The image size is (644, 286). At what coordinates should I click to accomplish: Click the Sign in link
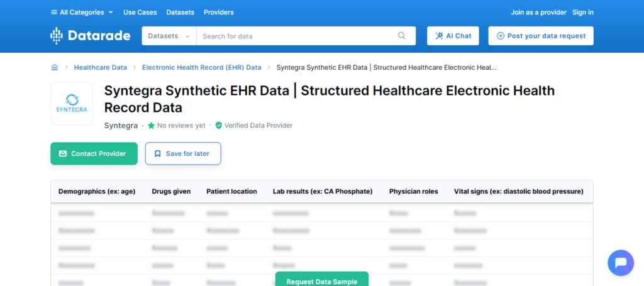pos(583,13)
